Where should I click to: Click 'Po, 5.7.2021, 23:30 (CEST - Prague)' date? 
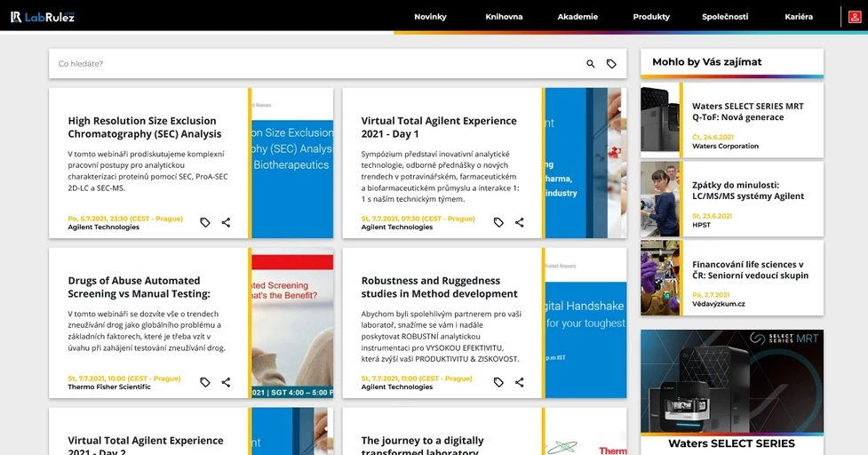[x=125, y=219]
